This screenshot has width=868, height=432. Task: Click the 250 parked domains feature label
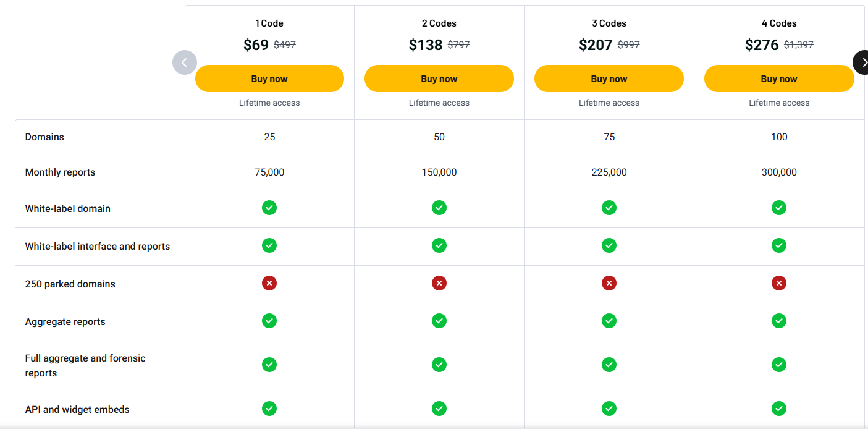pyautogui.click(x=70, y=284)
